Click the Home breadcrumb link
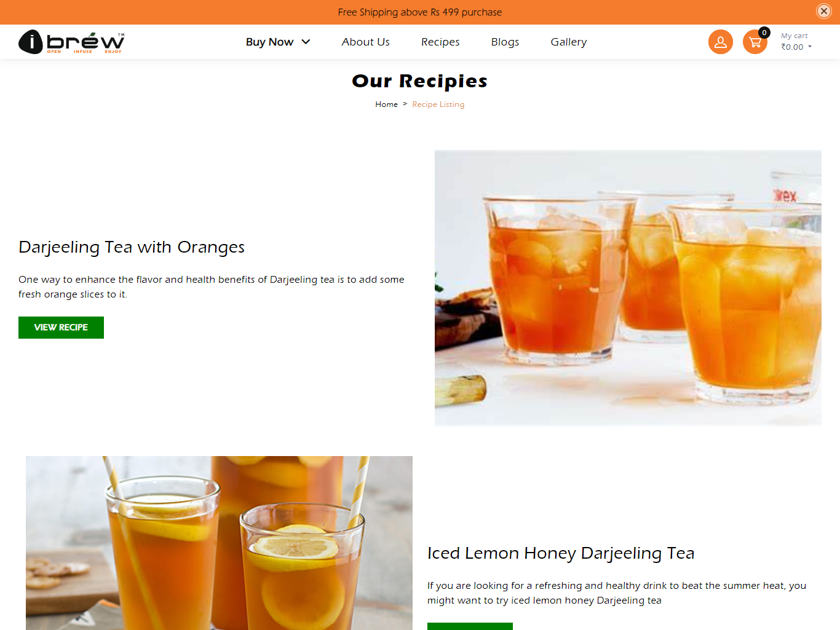The image size is (840, 630). (387, 104)
